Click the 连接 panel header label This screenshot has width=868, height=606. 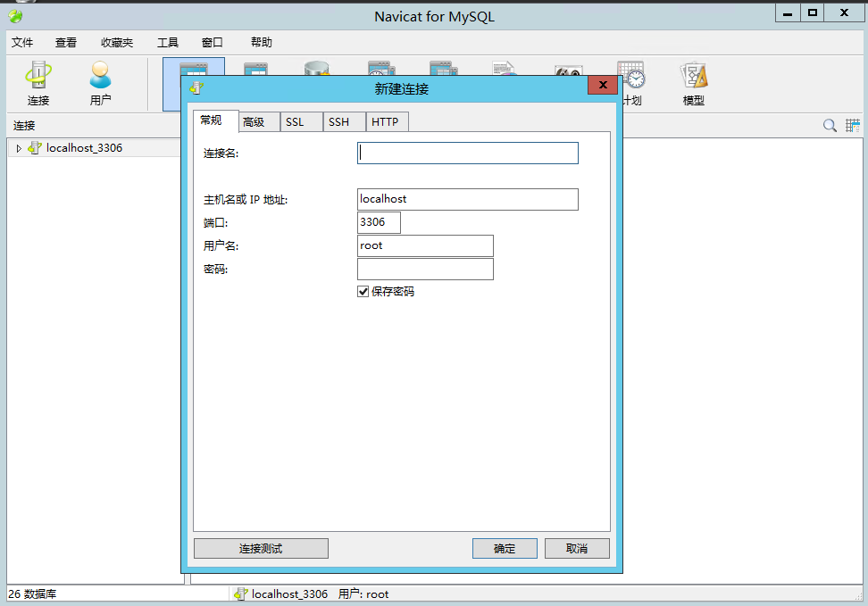[x=24, y=126]
